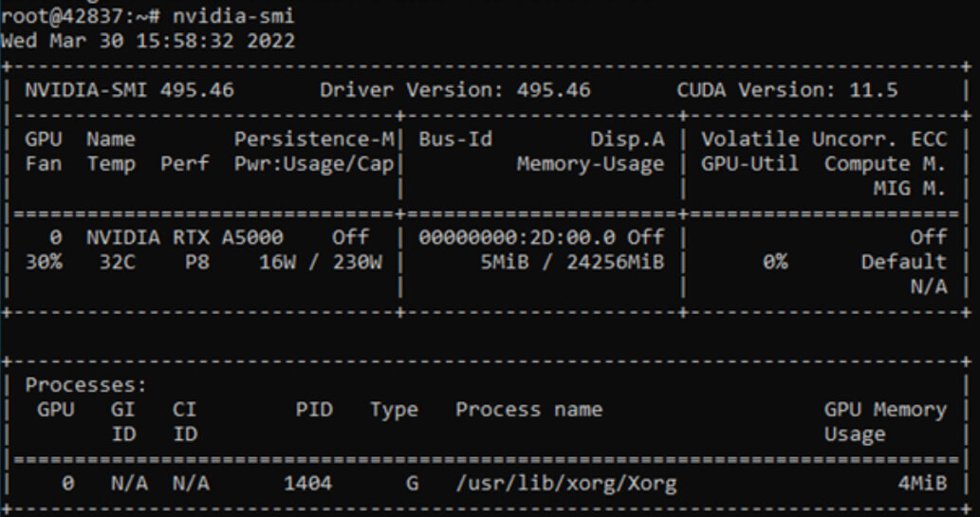The width and height of the screenshot is (980, 517).
Task: Click the power reading 16W / 230W
Action: 320,262
